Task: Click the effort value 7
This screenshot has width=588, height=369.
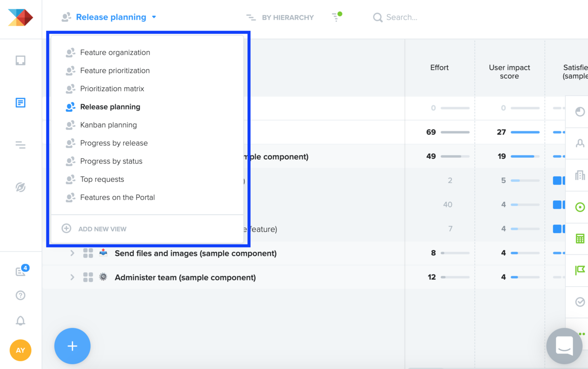Action: 450,228
